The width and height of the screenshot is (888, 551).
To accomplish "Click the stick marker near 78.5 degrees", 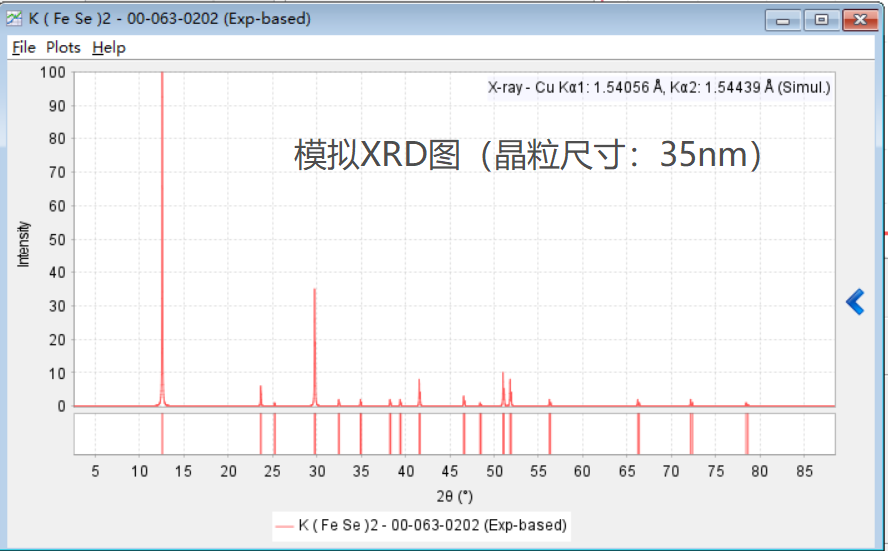I will (747, 434).
